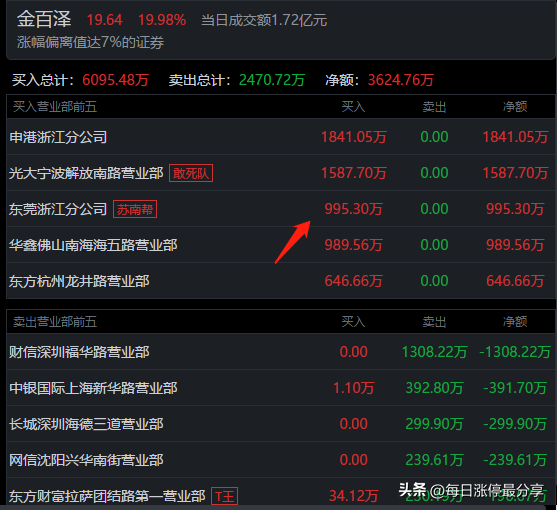Select the row 网信沈阳兴华南街营业部

click(x=281, y=460)
